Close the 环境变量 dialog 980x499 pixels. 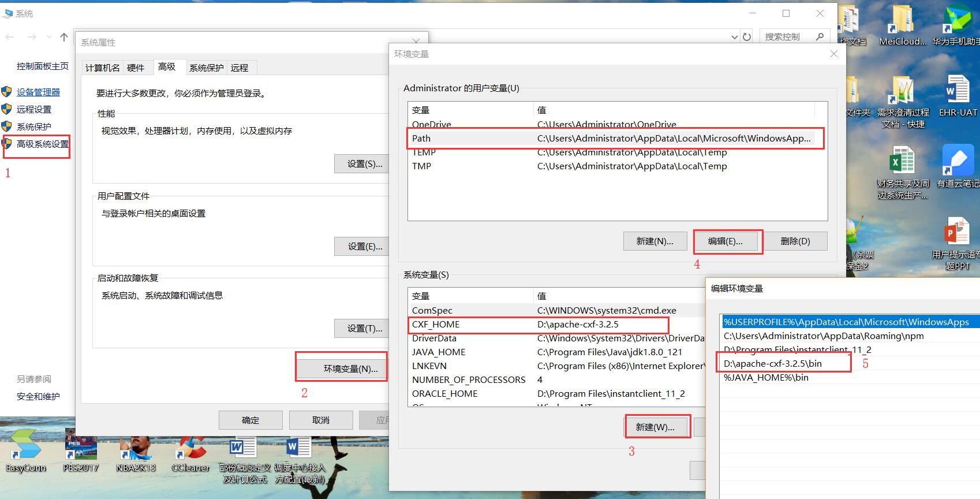click(833, 54)
